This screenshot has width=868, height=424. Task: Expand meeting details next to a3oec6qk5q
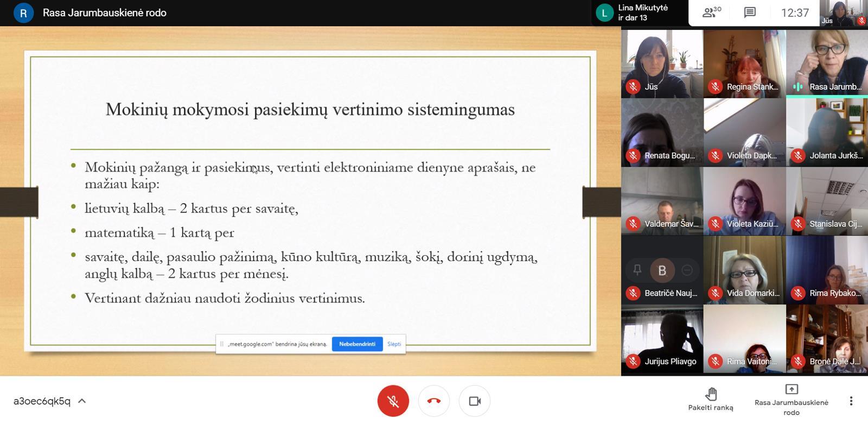click(82, 401)
